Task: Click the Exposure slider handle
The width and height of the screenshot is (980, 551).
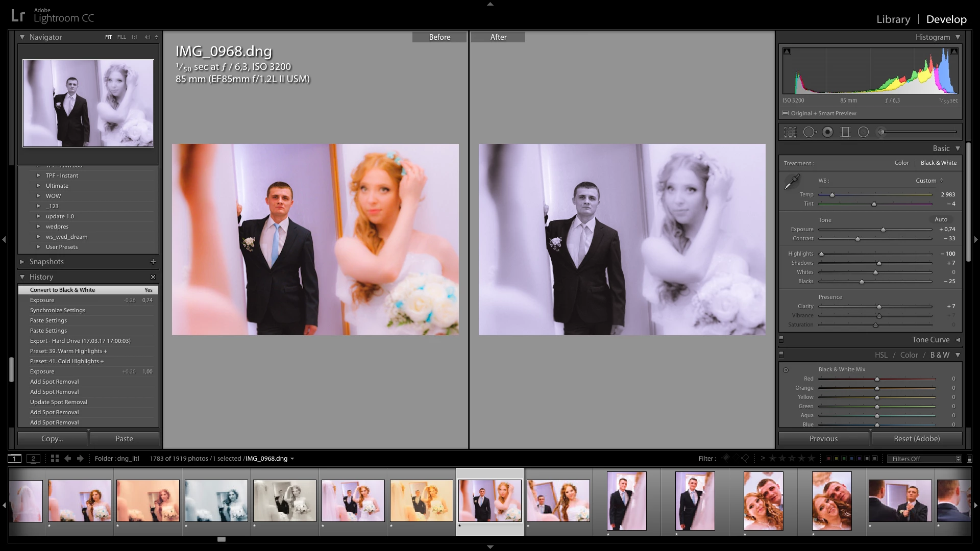Action: 883,230
